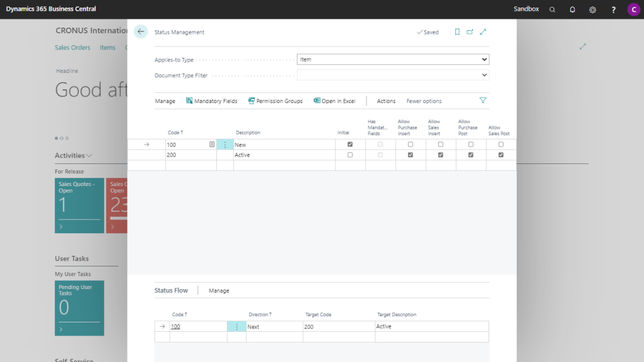Click Open in Excel
Viewport: 644px width, 362px height.
tap(334, 101)
